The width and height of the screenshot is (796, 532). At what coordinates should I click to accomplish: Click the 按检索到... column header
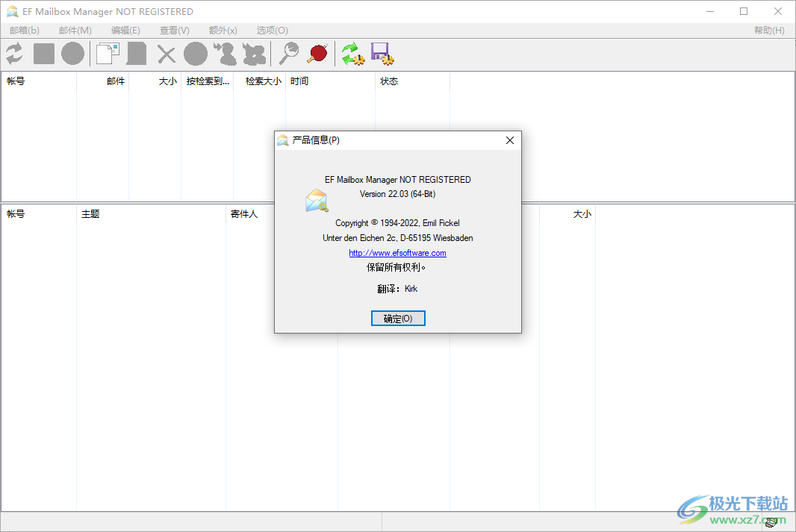(x=208, y=81)
